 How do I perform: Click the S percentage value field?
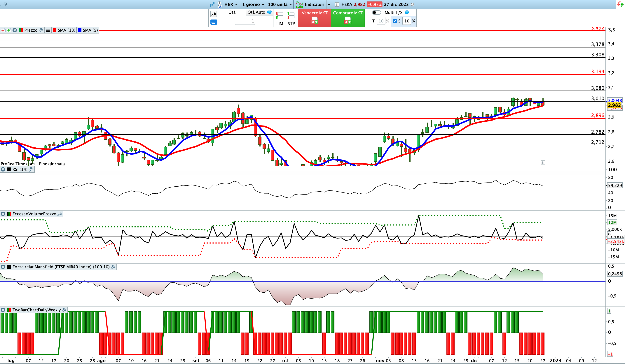coord(407,21)
